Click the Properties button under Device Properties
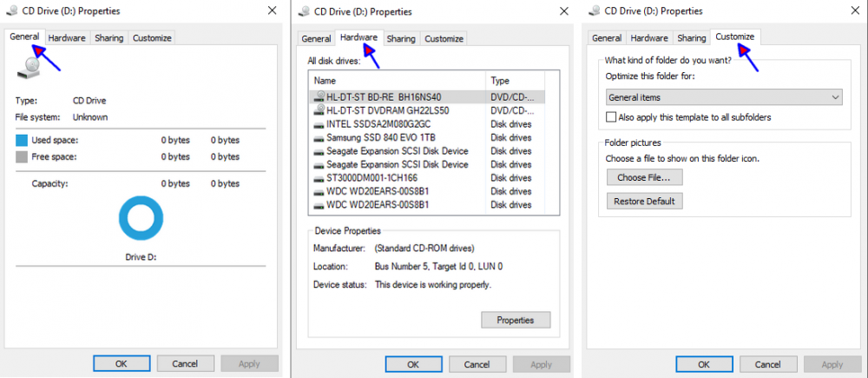Viewport: 868px width, 378px height. tap(515, 320)
